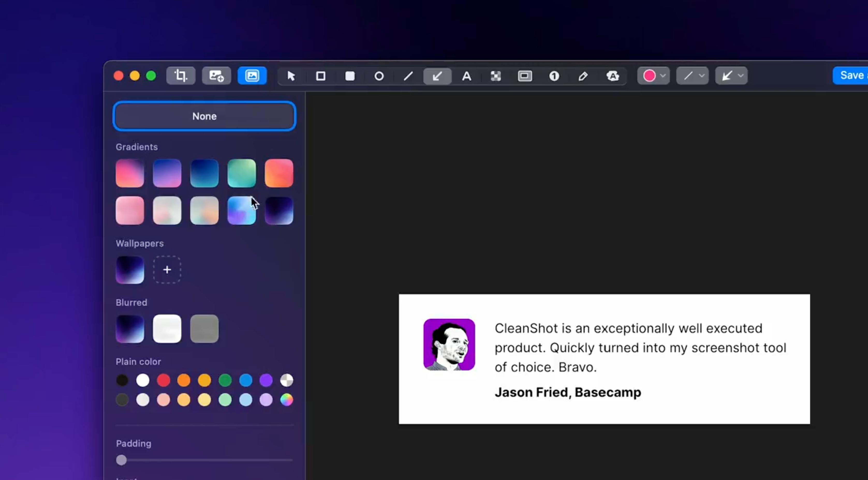This screenshot has width=868, height=480.
Task: Pick the red plain color
Action: [163, 380]
